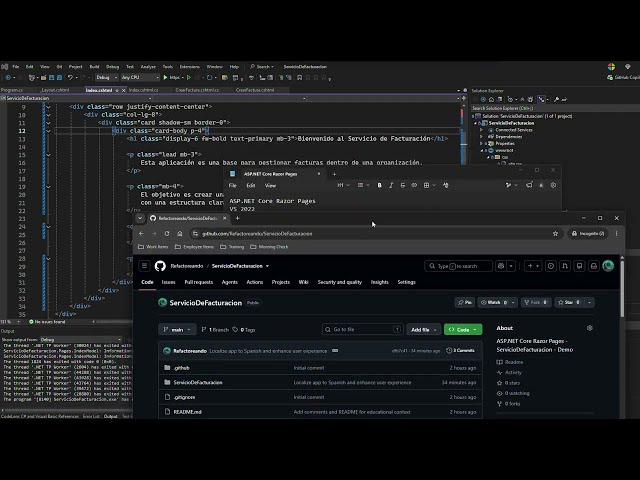Start debugging with green https play button
This screenshot has width=640, height=480.
pyautogui.click(x=171, y=77)
